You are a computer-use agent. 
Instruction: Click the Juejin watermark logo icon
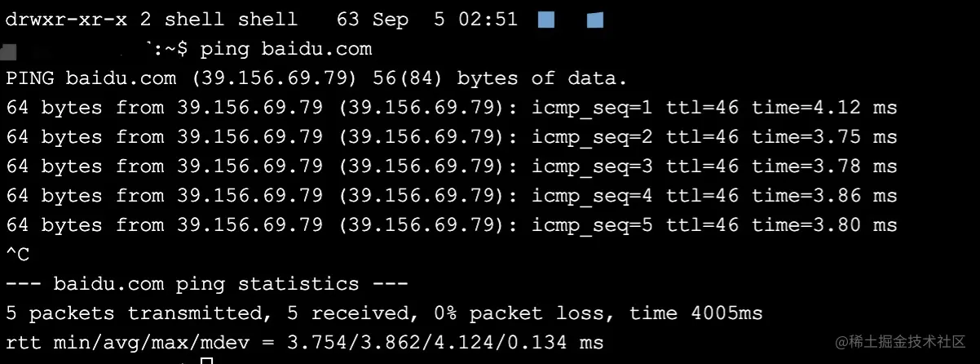844,341
